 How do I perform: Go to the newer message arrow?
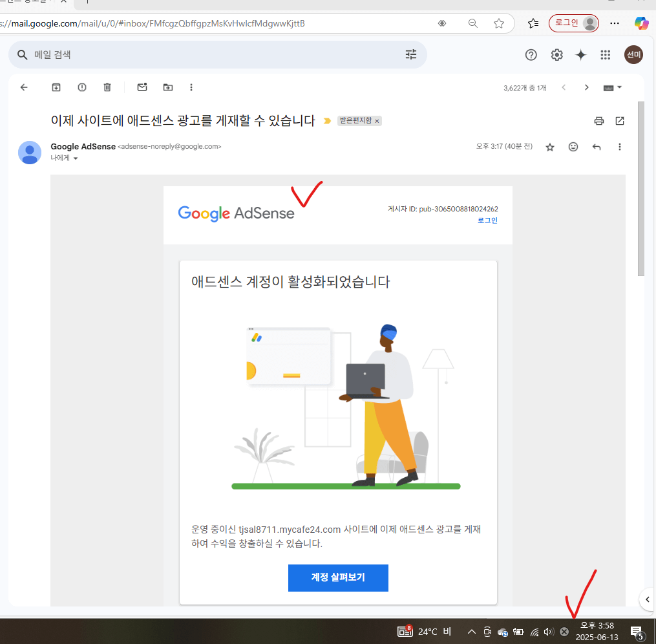coord(564,87)
